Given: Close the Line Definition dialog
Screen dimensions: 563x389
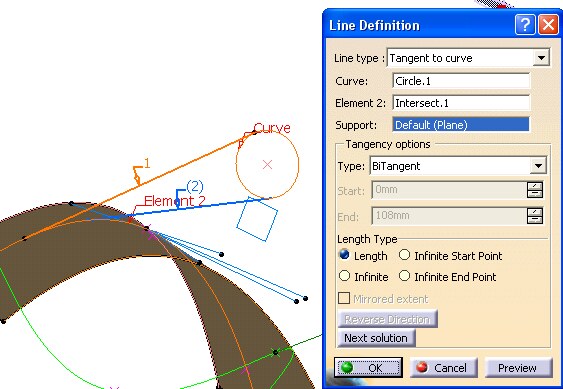Looking at the screenshot, I should 548,25.
